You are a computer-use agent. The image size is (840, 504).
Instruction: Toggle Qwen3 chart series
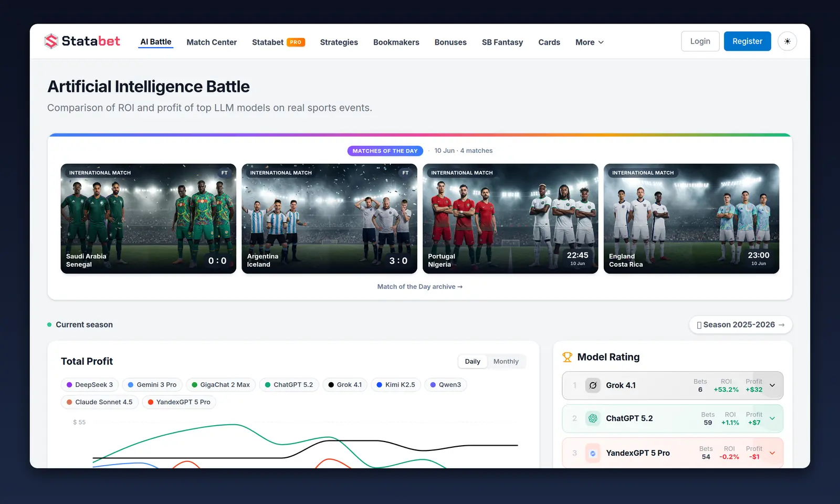tap(445, 385)
